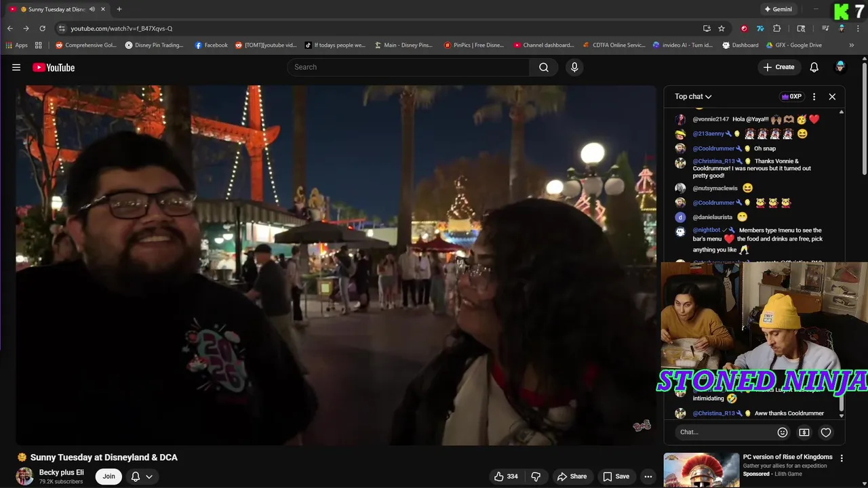Open Becky plus Eli channel name
This screenshot has width=868, height=488.
(x=62, y=472)
